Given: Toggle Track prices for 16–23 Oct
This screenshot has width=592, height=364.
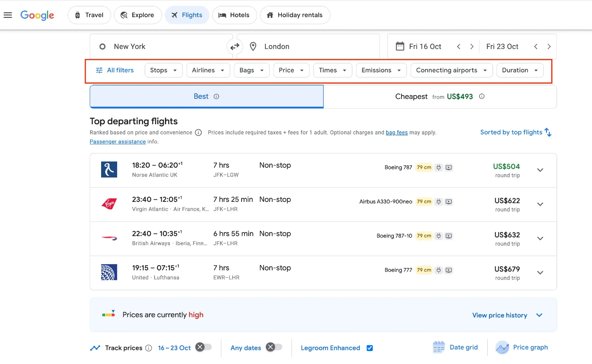Looking at the screenshot, I should pos(203,347).
